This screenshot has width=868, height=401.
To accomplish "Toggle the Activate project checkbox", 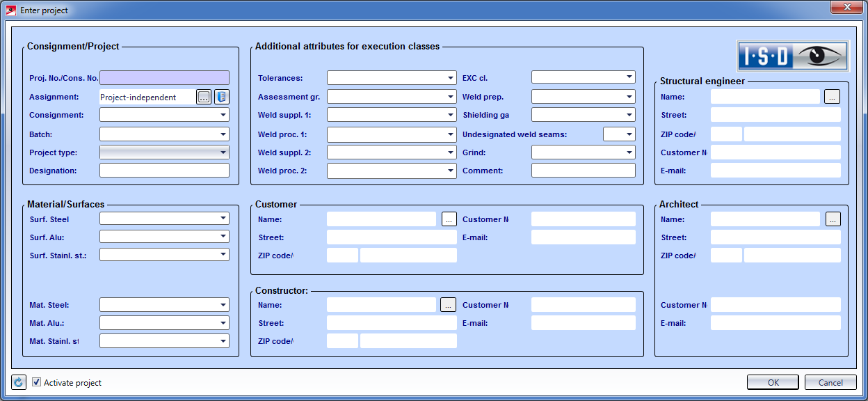I will coord(37,382).
